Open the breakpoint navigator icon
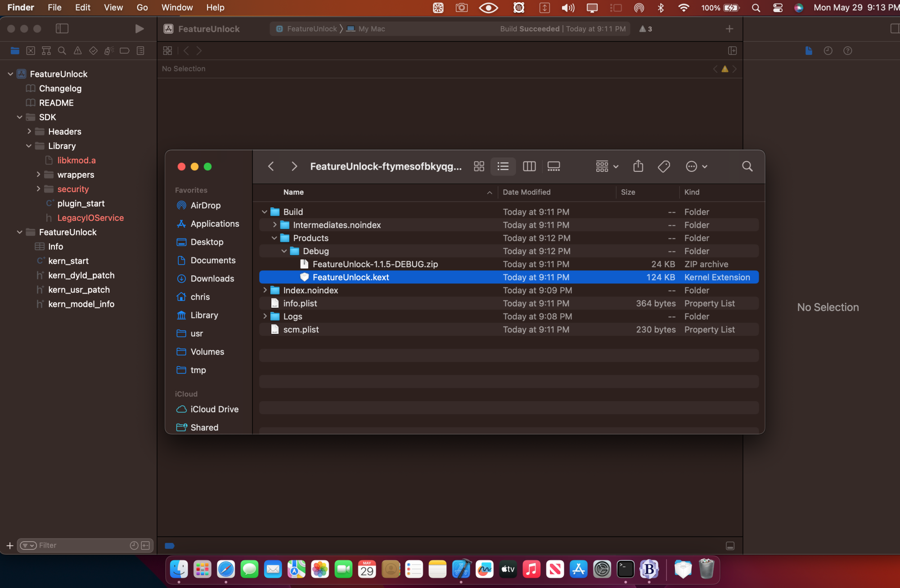Viewport: 900px width, 588px height. (x=125, y=51)
